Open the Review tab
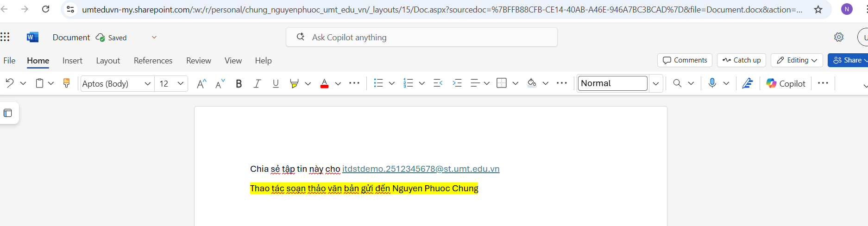Image resolution: width=868 pixels, height=226 pixels. point(198,61)
